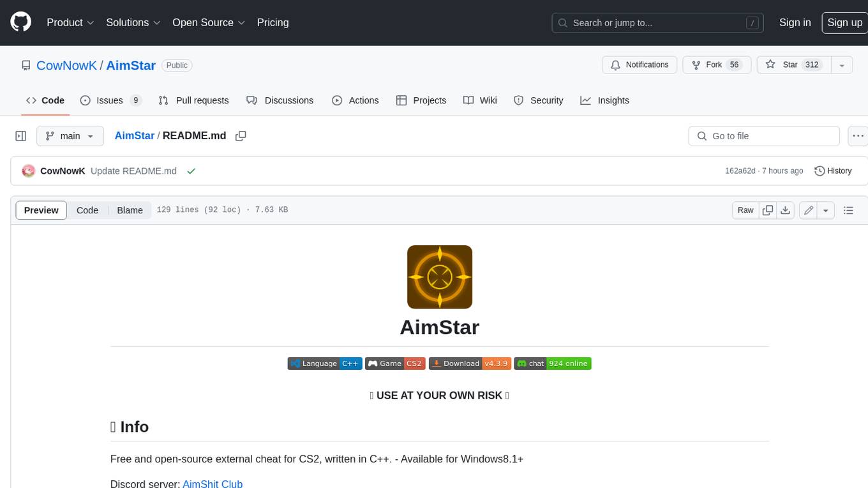Open the GitHub homepage logo
Image resolution: width=868 pixels, height=488 pixels.
(20, 22)
